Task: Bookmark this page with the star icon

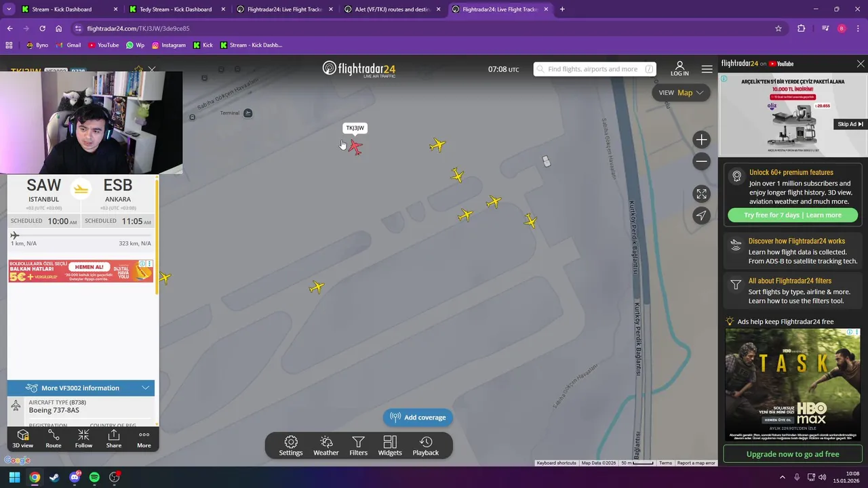Action: point(778,28)
